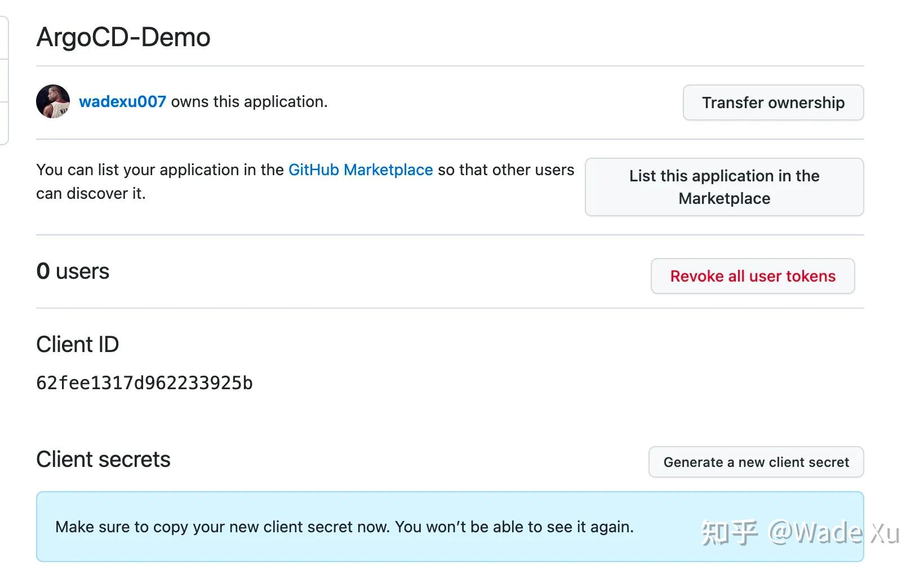924x570 pixels.
Task: Open the GitHub Marketplace link
Action: tap(361, 170)
